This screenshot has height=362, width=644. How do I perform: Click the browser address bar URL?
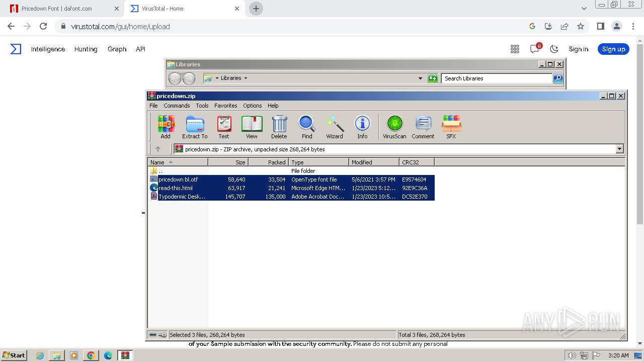point(120,26)
